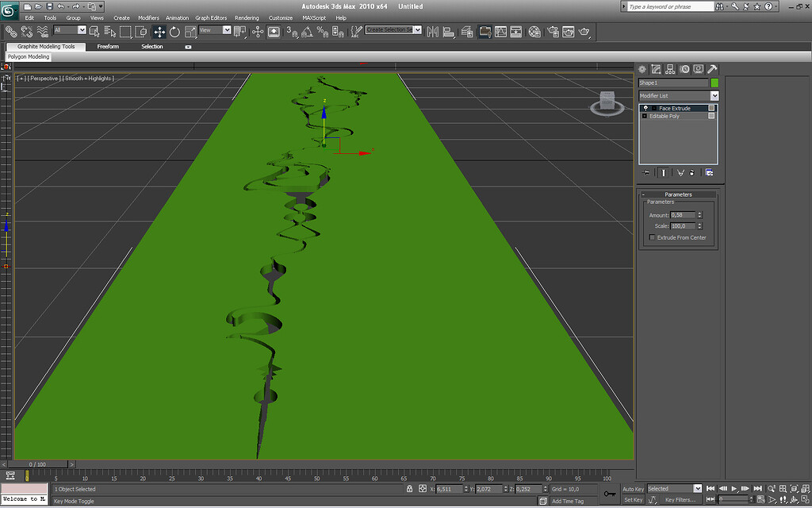Click the green object color swatch
The width and height of the screenshot is (812, 508).
pyautogui.click(x=715, y=82)
